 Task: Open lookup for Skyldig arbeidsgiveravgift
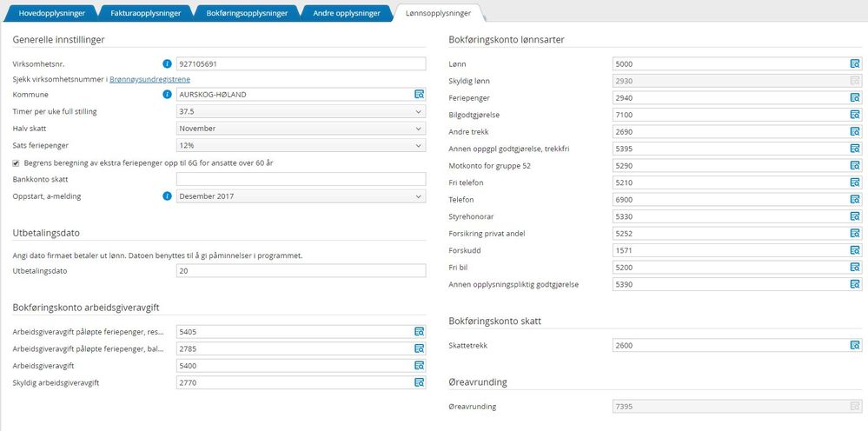point(420,382)
